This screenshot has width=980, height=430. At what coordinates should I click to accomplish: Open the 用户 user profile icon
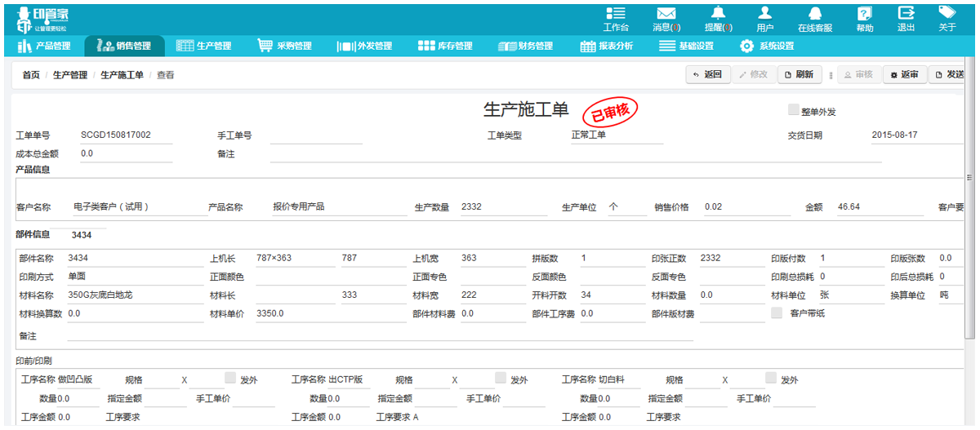point(764,13)
